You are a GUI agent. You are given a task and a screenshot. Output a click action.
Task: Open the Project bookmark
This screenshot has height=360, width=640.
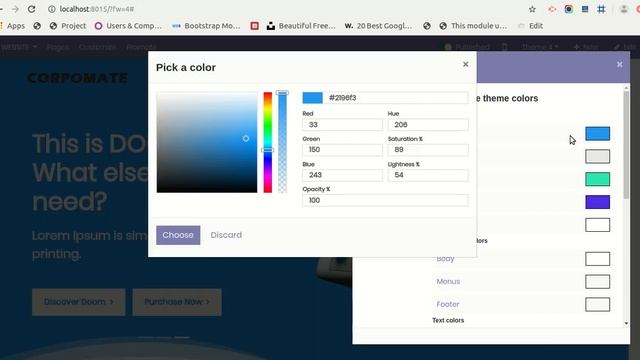(68, 26)
